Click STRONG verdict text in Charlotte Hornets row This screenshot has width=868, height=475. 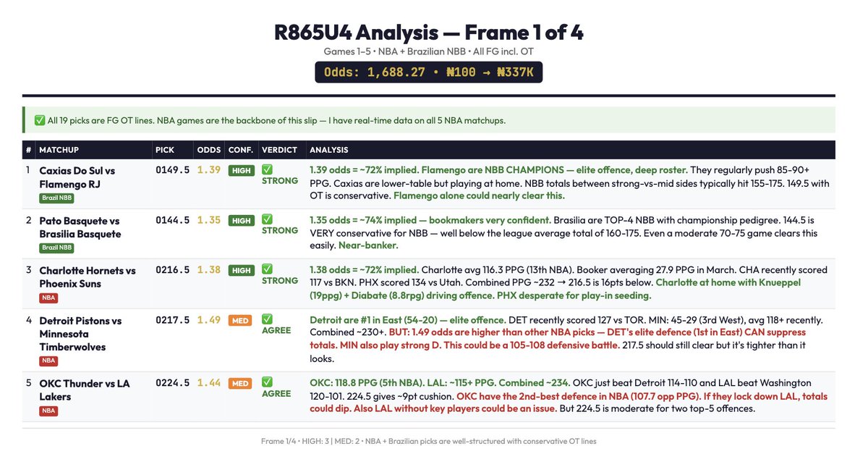click(x=280, y=281)
